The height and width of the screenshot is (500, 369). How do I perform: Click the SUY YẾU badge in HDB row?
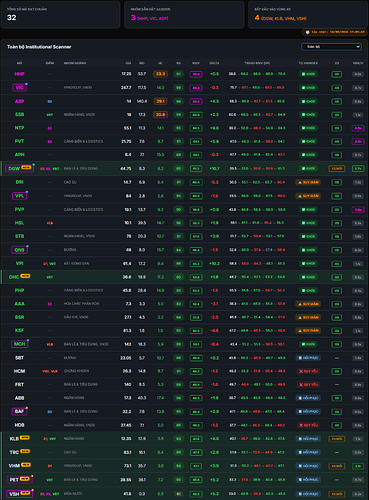coord(308,425)
